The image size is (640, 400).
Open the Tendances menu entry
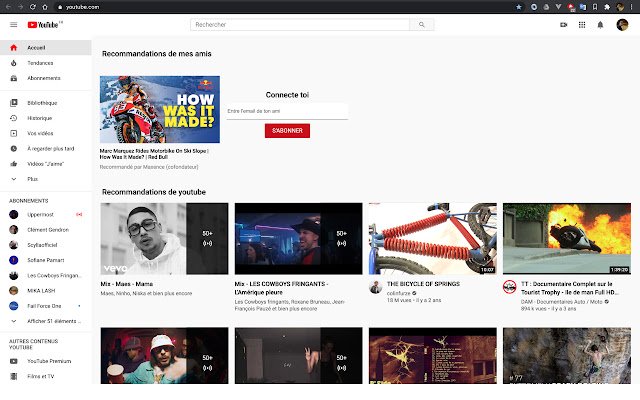(x=46, y=63)
